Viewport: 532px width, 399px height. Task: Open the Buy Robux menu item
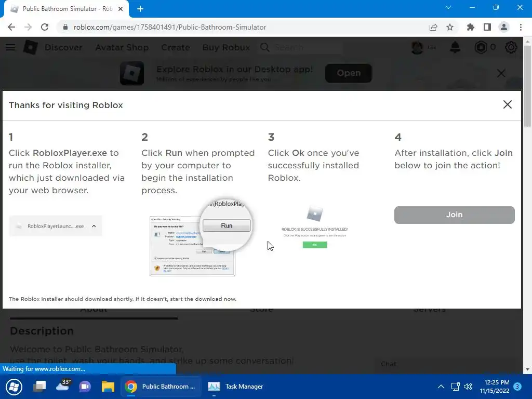(x=227, y=47)
